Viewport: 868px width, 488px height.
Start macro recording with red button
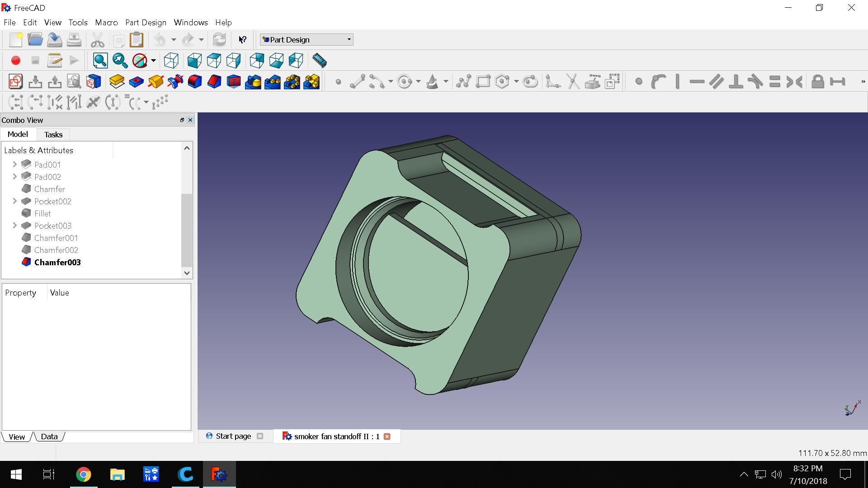point(16,61)
